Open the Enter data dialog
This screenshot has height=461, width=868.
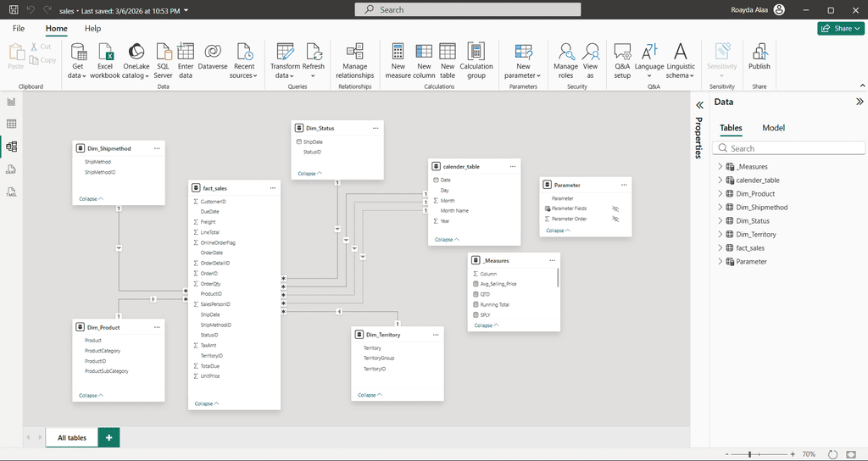(186, 61)
